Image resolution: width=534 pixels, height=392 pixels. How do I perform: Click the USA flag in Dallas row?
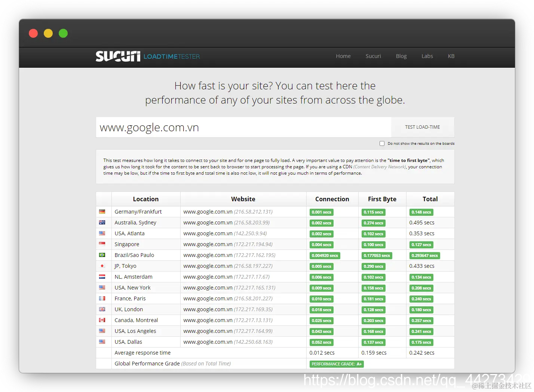102,342
